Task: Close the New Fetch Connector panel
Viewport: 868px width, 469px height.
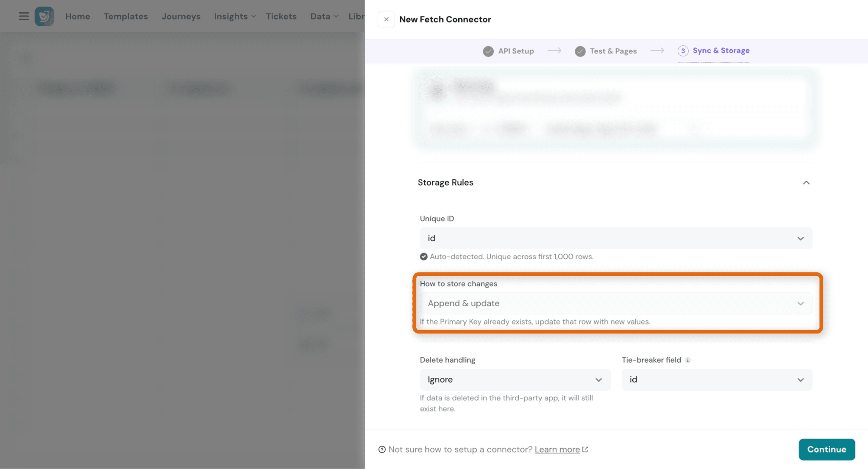Action: 386,19
